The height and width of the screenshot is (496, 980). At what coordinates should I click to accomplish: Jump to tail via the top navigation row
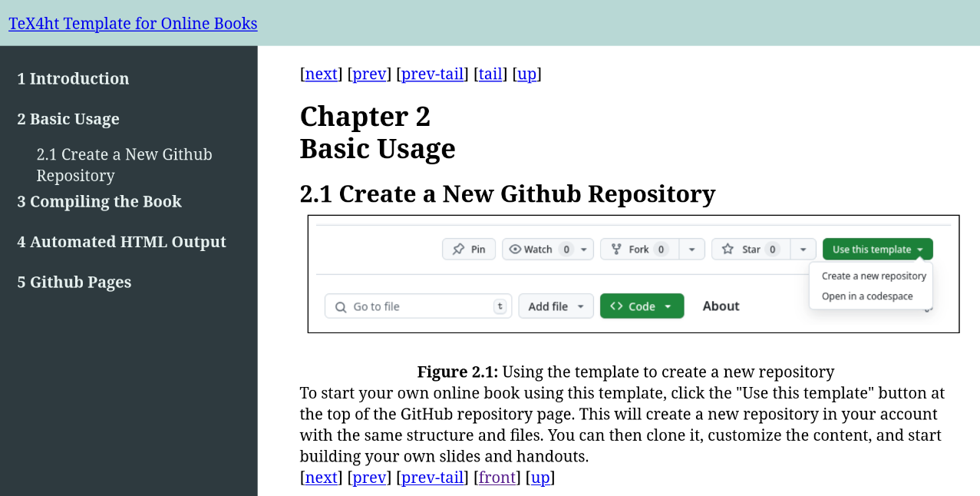(x=490, y=74)
